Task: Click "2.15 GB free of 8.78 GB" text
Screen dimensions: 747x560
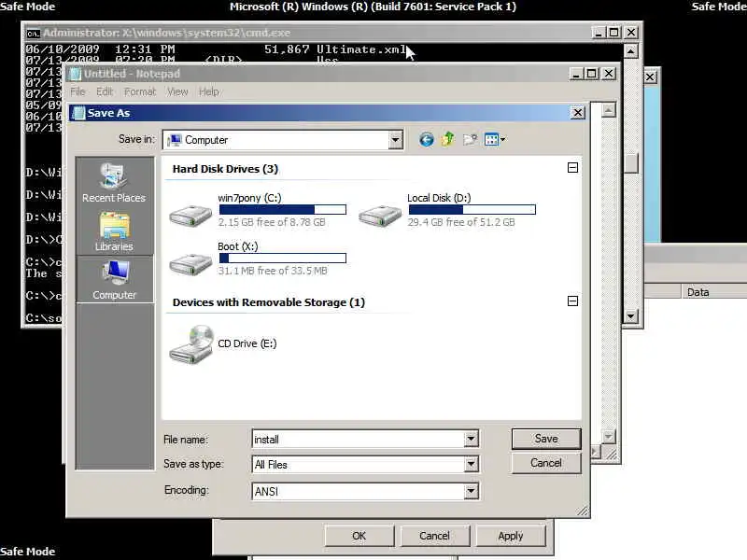Action: pyautogui.click(x=272, y=222)
